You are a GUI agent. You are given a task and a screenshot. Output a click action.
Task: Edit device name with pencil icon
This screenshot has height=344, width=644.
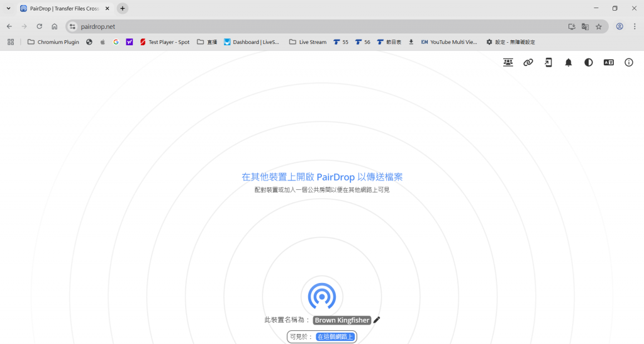pyautogui.click(x=377, y=319)
